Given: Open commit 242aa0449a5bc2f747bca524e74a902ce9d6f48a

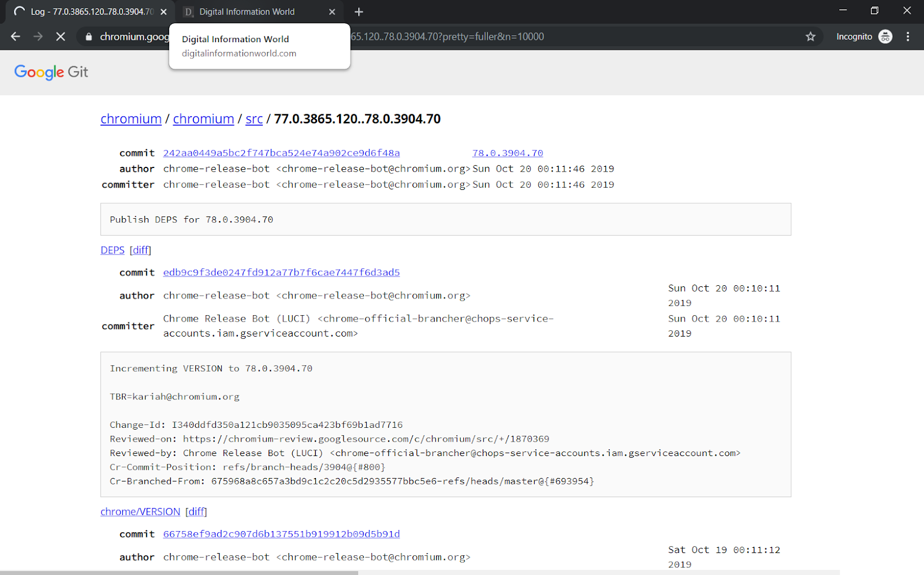Looking at the screenshot, I should tap(281, 153).
